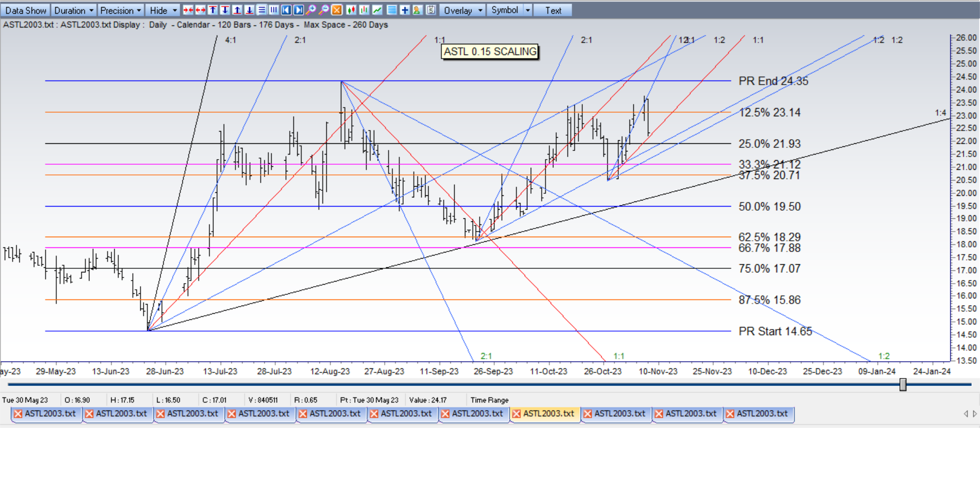Click the green 2:1 label at chart bottom
Viewport: 980px width, 483px height.
[x=486, y=356]
